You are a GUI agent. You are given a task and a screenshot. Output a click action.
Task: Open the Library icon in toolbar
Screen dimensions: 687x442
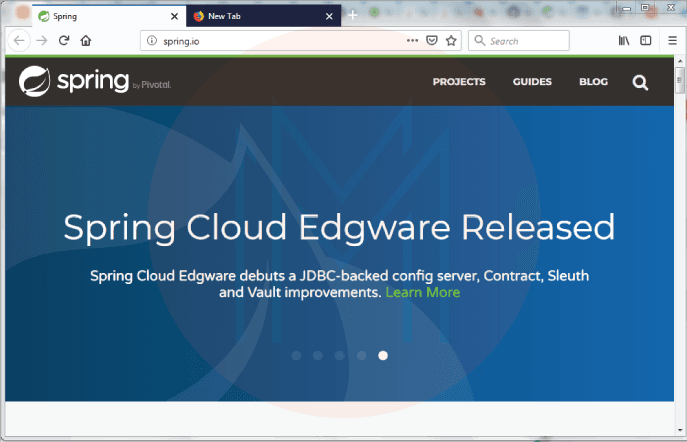(x=623, y=41)
